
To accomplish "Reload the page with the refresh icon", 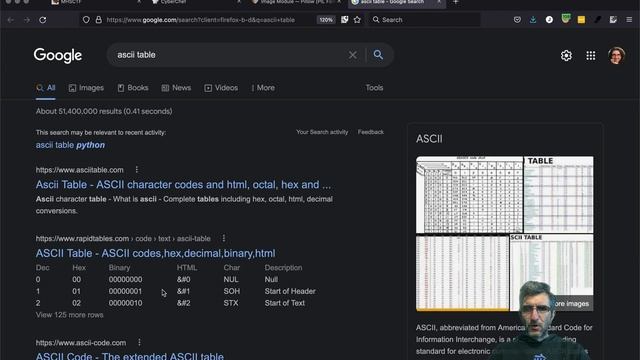I will click(43, 20).
